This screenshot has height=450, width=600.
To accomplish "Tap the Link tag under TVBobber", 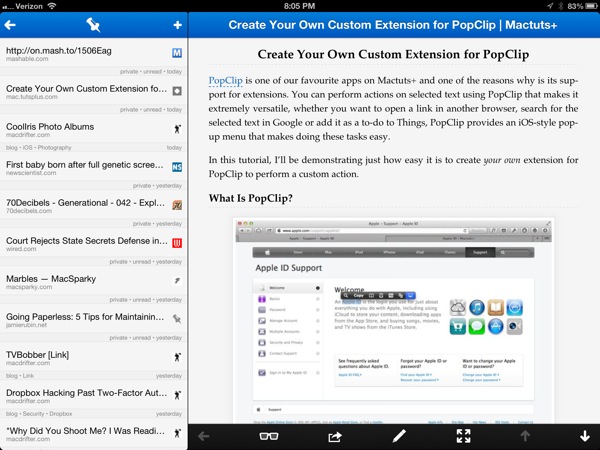I will [28, 376].
